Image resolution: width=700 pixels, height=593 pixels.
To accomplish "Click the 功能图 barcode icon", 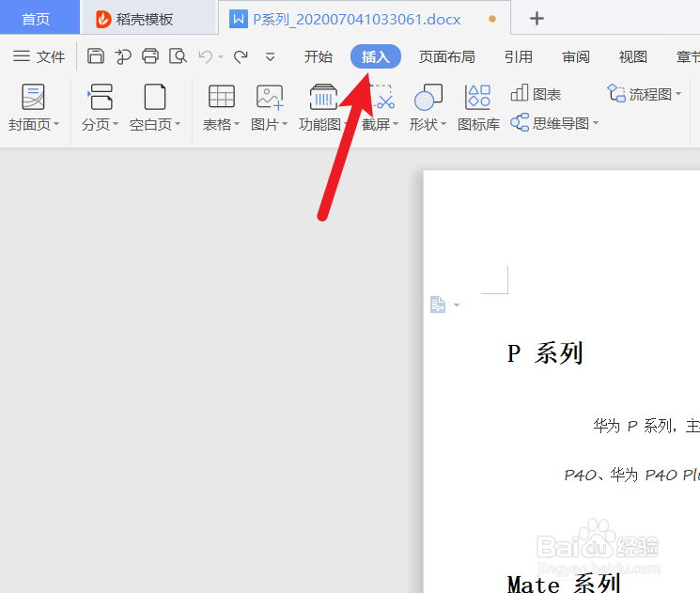I will tap(323, 97).
